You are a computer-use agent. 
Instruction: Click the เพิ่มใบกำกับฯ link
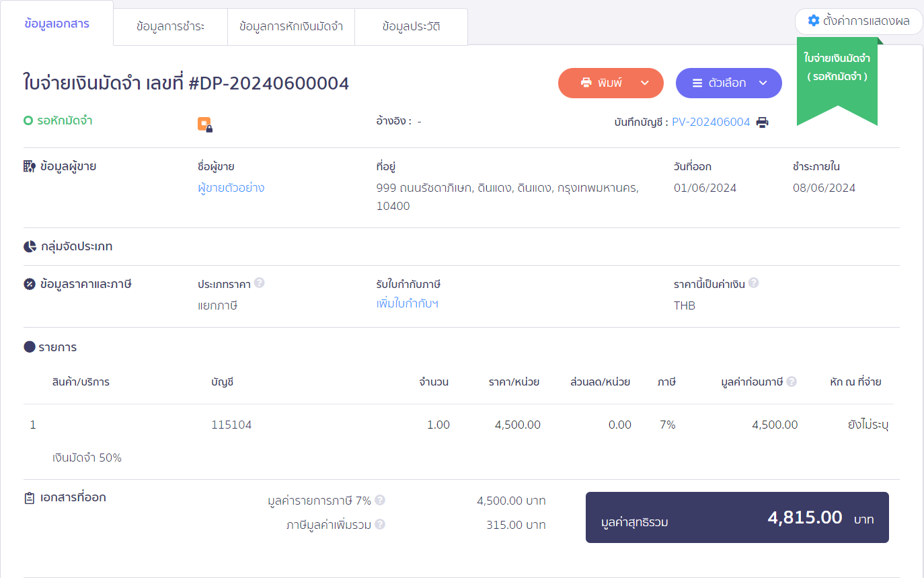tap(408, 303)
